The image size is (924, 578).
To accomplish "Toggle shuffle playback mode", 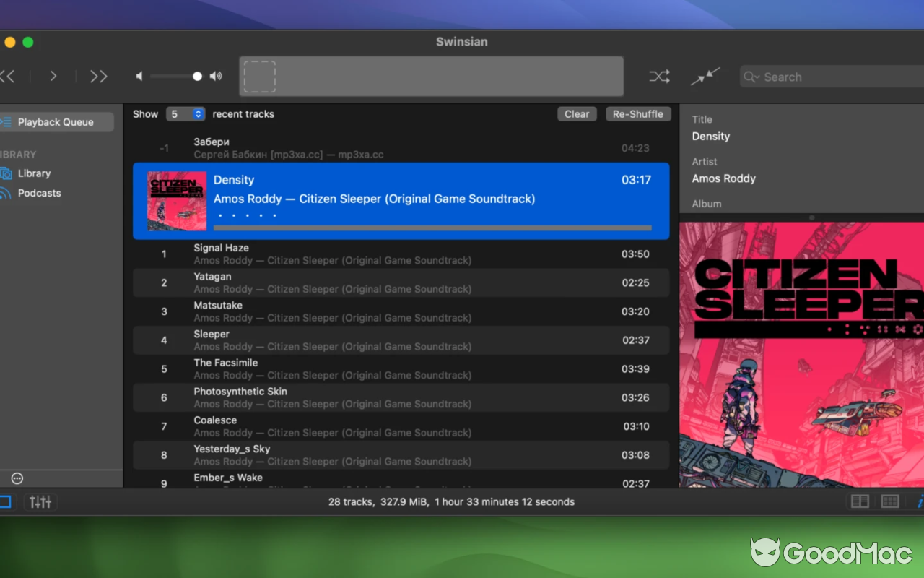I will coord(659,76).
